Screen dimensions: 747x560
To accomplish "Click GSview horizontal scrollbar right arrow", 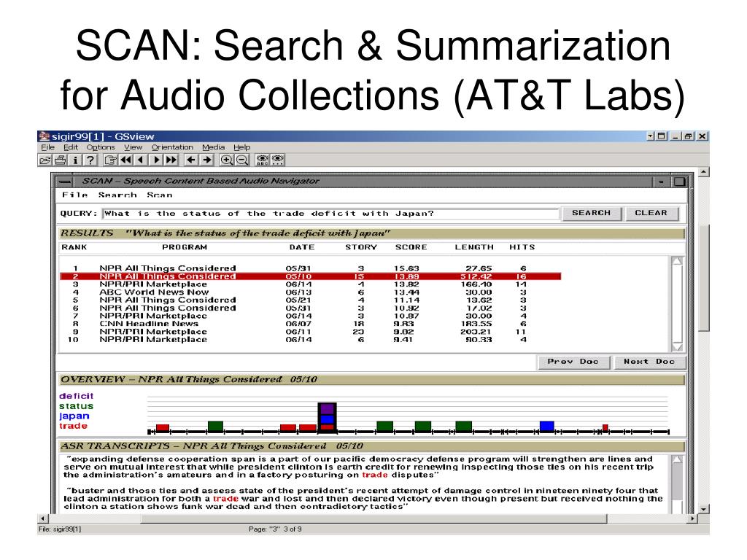I will [693, 518].
